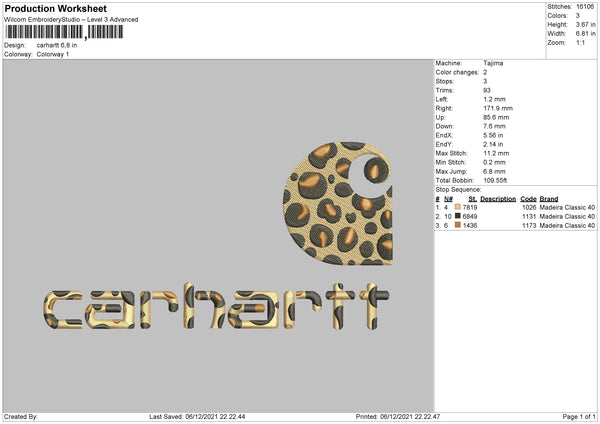
Task: Click Right value 171.9 mm
Action: pyautogui.click(x=498, y=108)
